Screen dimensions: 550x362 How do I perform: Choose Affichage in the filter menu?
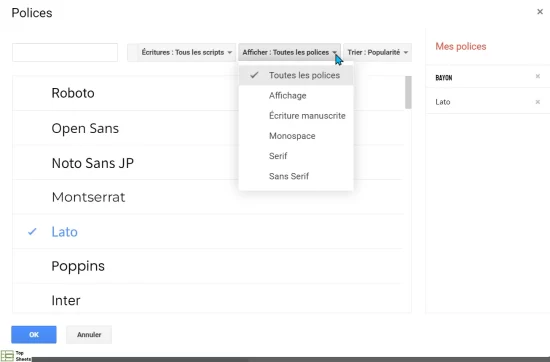(x=296, y=95)
